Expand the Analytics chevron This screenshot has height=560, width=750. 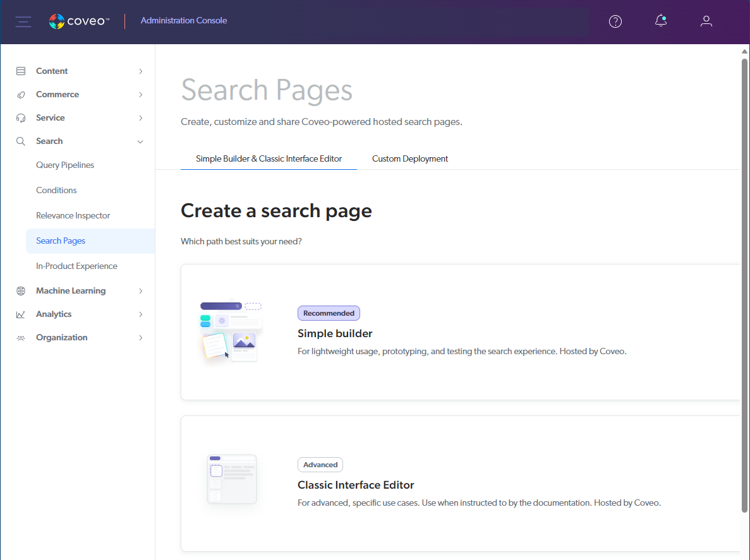pyautogui.click(x=141, y=314)
